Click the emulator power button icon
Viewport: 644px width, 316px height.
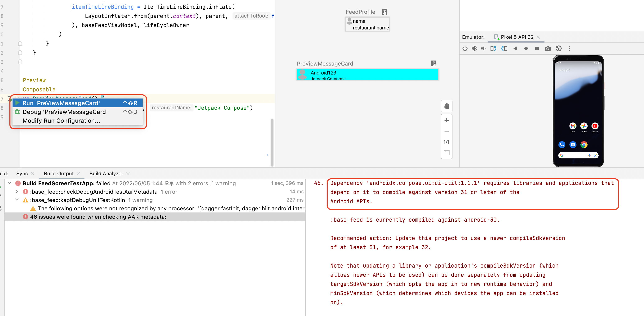tap(465, 48)
